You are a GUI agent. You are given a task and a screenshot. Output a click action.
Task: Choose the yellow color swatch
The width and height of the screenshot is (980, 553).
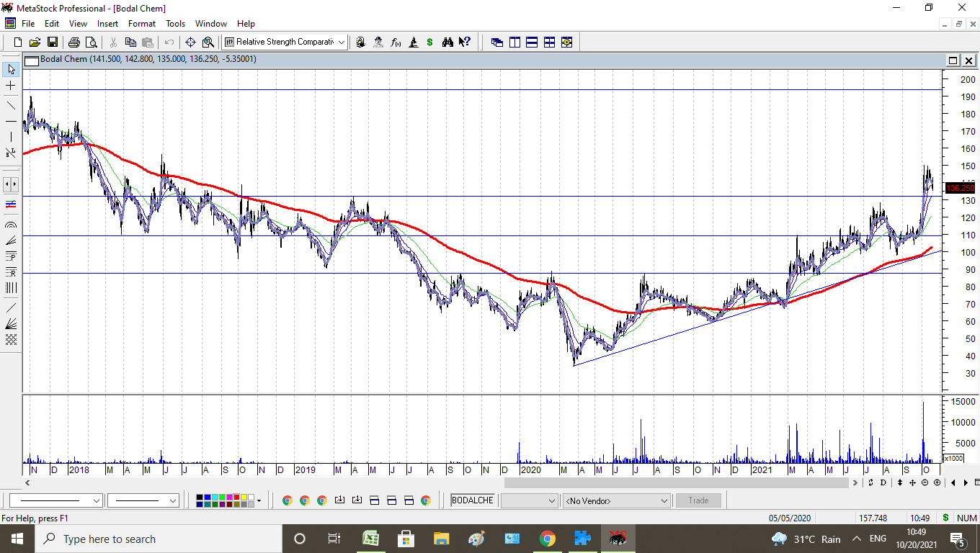tap(242, 497)
